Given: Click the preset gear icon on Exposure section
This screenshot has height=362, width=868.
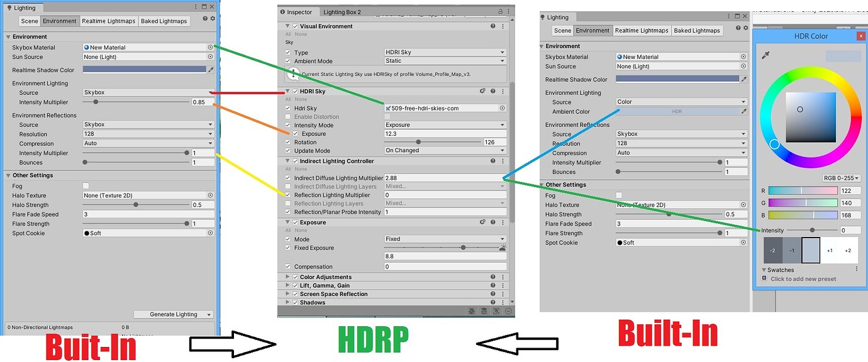Looking at the screenshot, I should [482, 222].
